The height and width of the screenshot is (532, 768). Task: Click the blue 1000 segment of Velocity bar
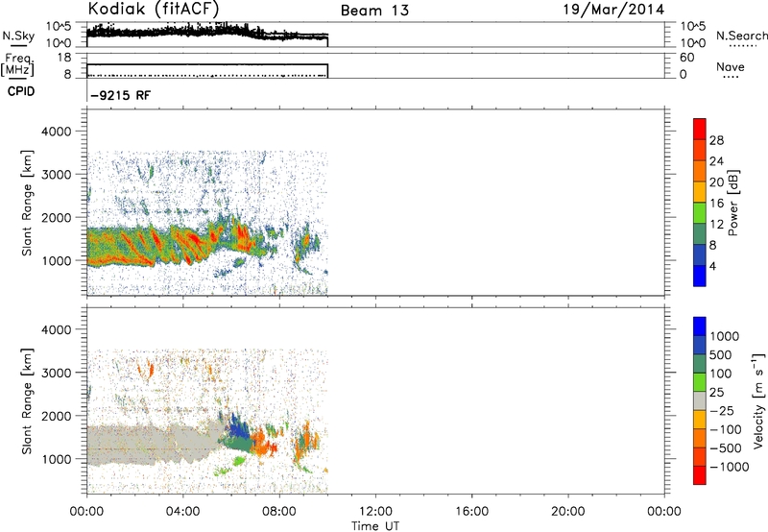[x=700, y=326]
